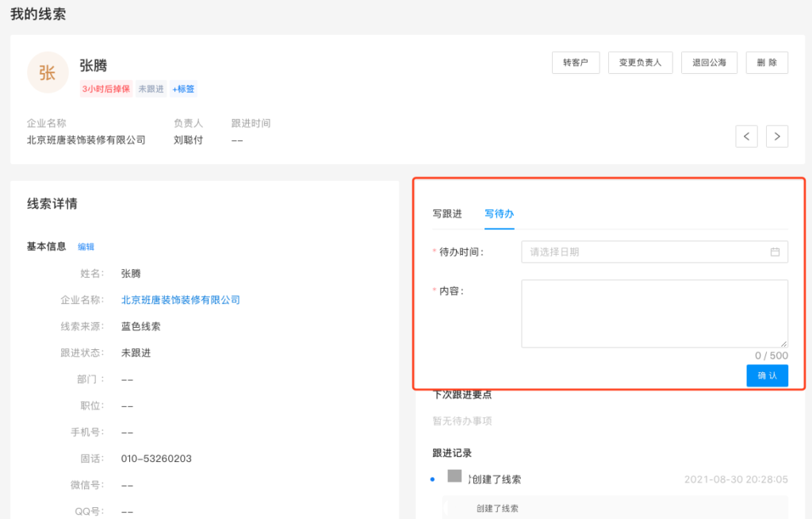Image resolution: width=812 pixels, height=519 pixels.
Task: Click the 转客户 button
Action: [576, 63]
